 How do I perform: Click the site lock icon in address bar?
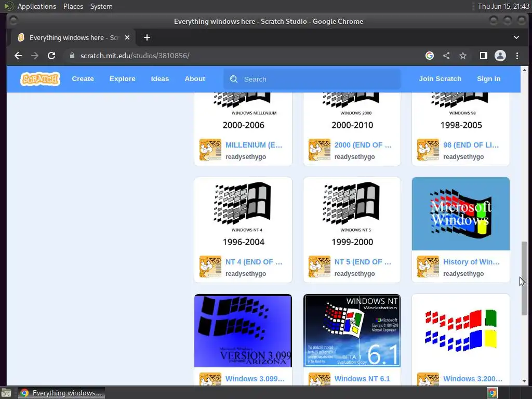click(x=72, y=56)
